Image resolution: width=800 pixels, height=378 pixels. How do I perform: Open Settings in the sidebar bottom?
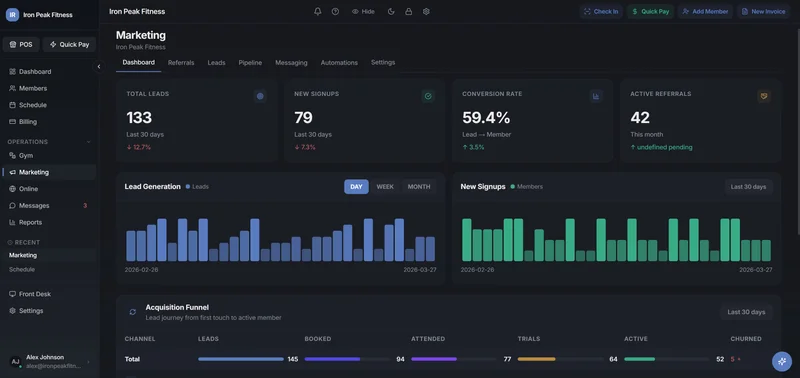(x=49, y=311)
